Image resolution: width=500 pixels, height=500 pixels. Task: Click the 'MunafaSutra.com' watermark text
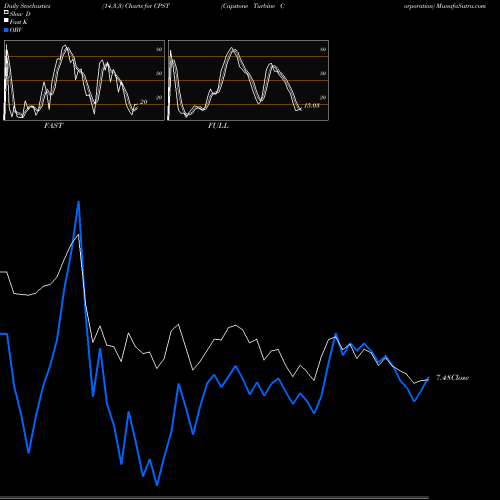click(x=461, y=6)
